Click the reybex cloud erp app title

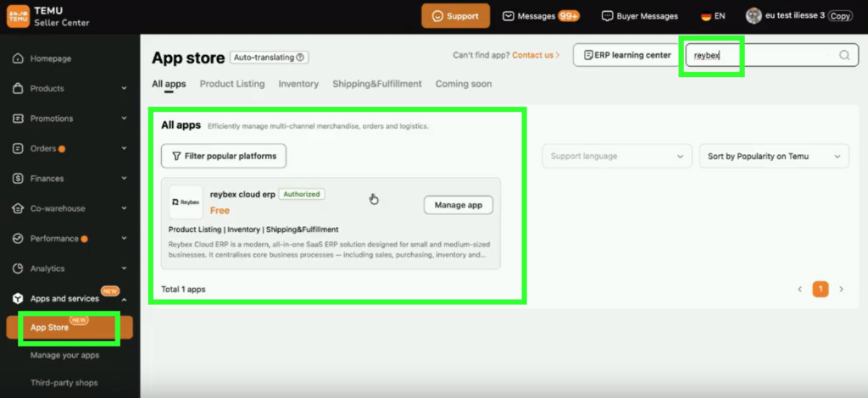point(242,194)
